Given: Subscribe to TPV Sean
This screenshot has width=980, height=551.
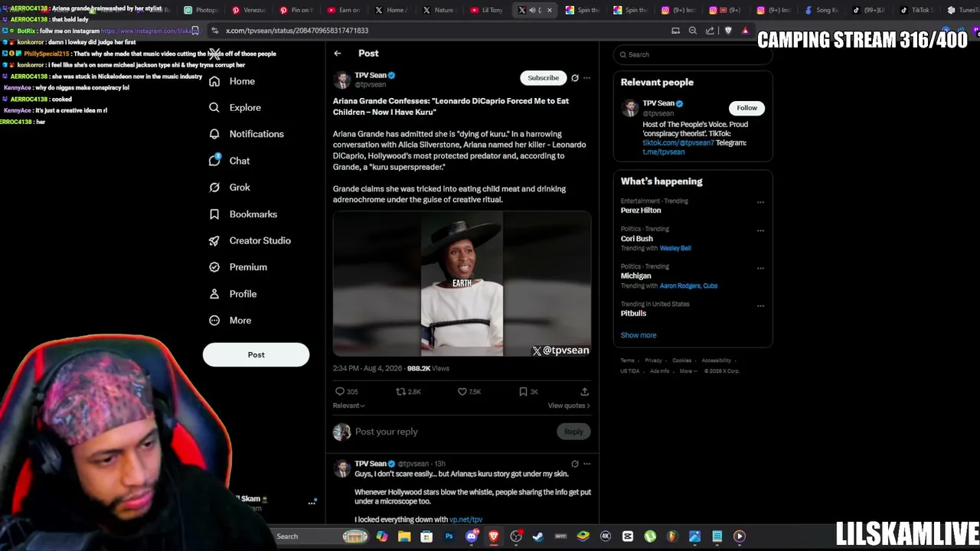Looking at the screenshot, I should click(543, 77).
